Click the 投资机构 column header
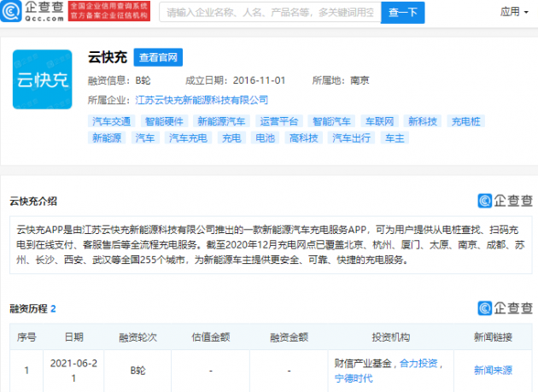Image resolution: width=538 pixels, height=392 pixels. click(391, 337)
